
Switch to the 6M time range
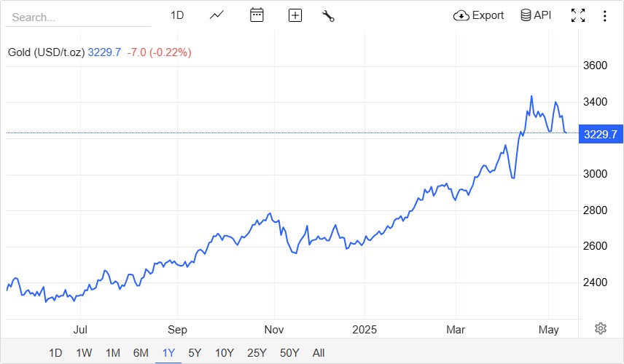click(x=141, y=353)
